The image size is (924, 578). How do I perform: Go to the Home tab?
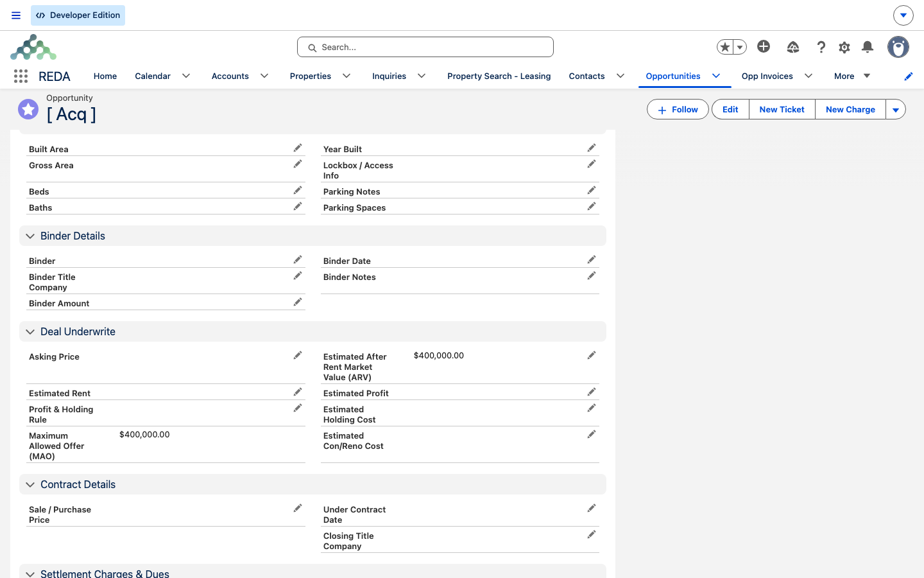click(105, 76)
